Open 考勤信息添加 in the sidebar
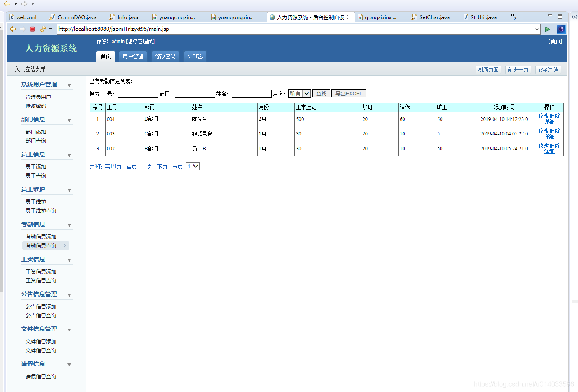 pos(41,236)
